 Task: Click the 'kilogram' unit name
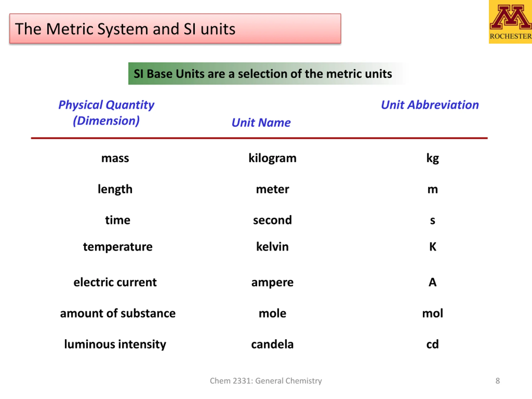coord(272,158)
